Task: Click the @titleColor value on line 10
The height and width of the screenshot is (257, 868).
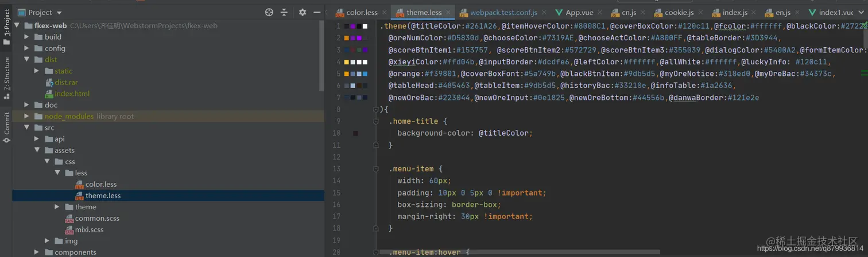Action: 504,133
